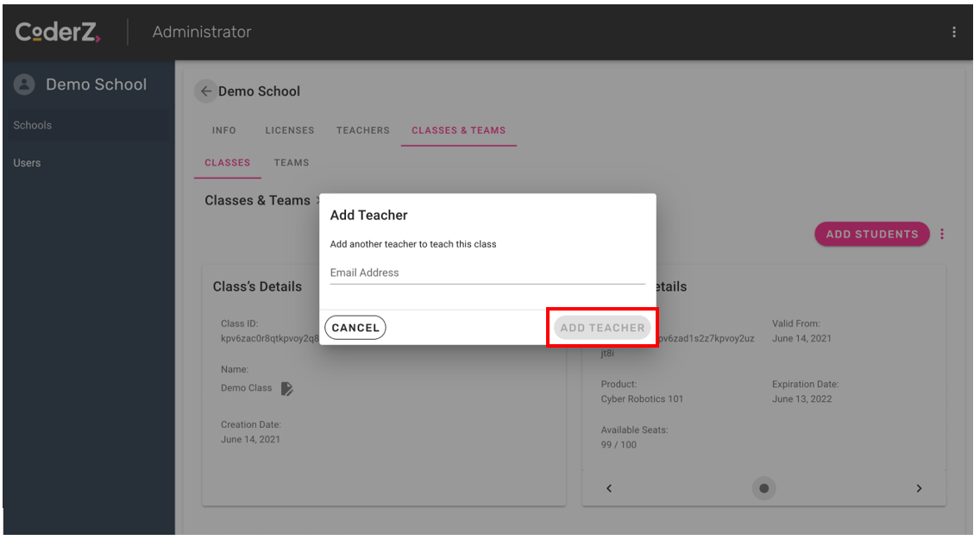
Task: Open the pink dots menu beside Add Students
Action: 942,234
